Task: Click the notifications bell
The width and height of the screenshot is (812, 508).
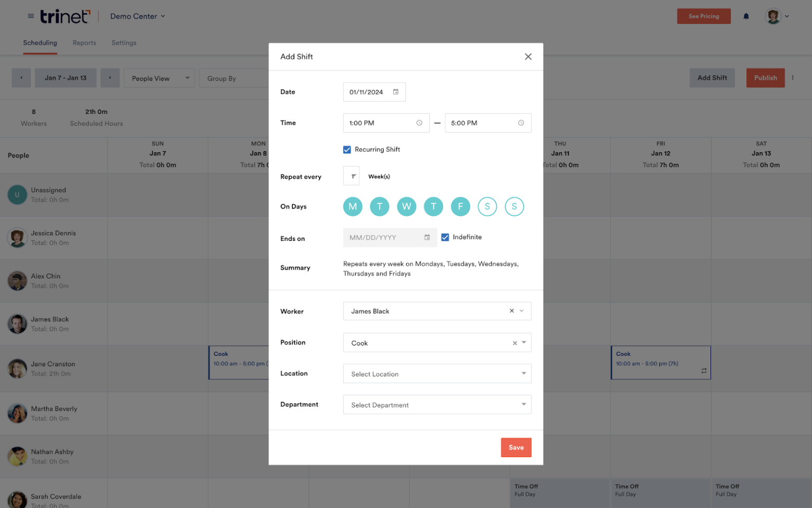Action: pyautogui.click(x=746, y=16)
